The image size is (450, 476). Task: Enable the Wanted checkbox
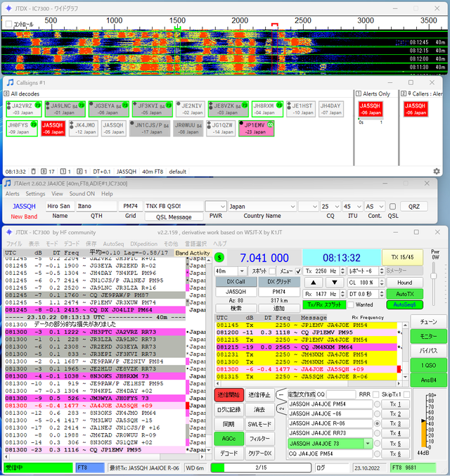tap(351, 304)
